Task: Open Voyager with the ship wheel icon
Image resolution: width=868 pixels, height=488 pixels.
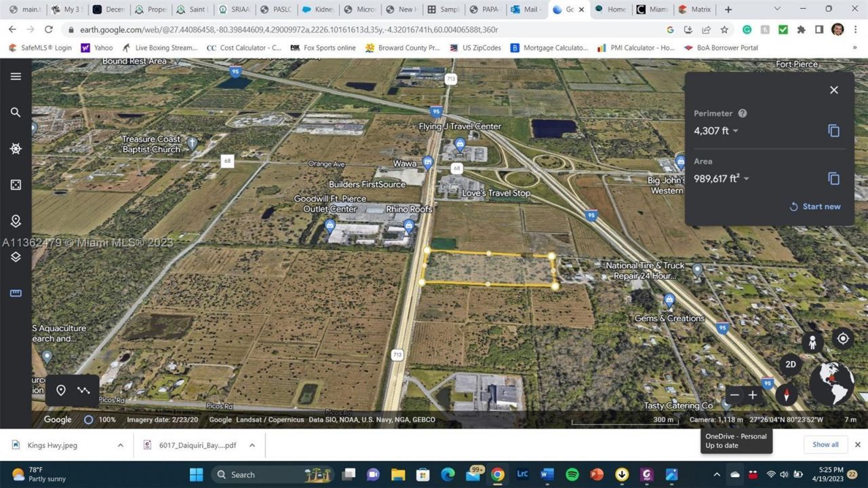Action: pyautogui.click(x=15, y=149)
